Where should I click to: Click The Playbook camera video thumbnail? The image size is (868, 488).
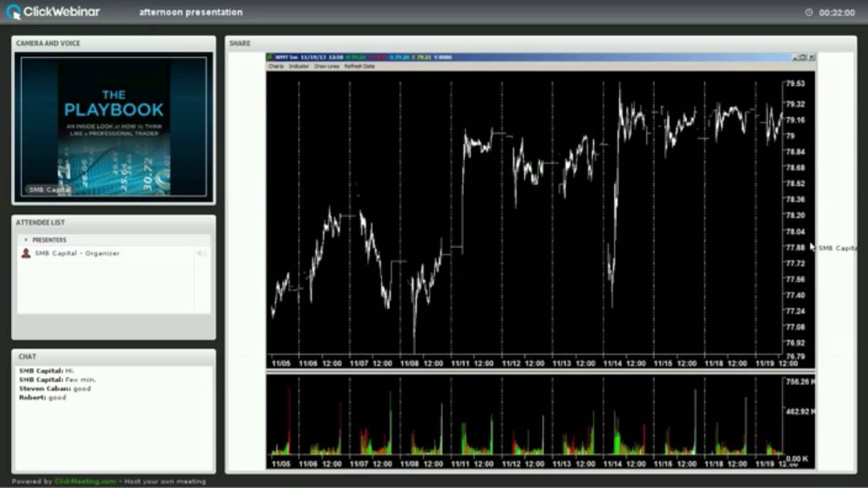click(x=114, y=127)
